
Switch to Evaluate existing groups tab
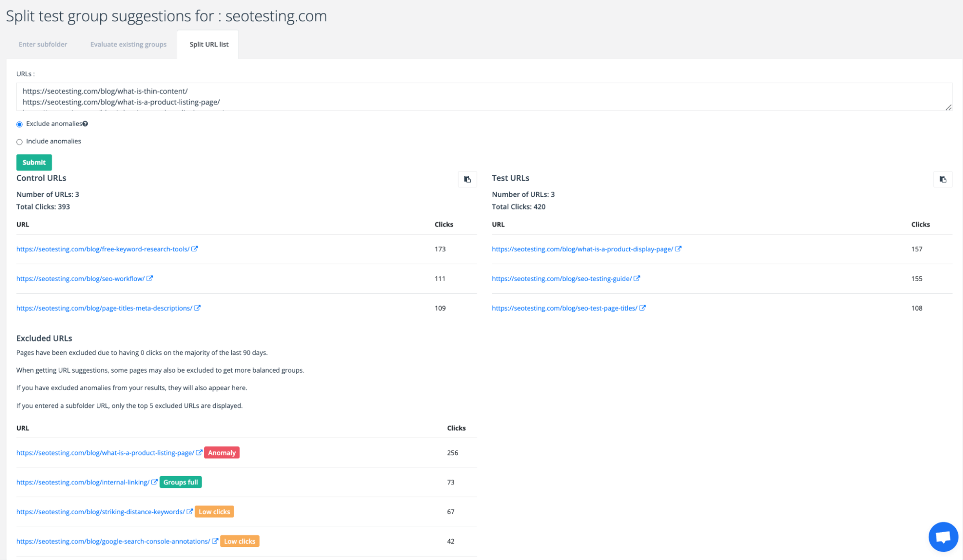coord(128,44)
